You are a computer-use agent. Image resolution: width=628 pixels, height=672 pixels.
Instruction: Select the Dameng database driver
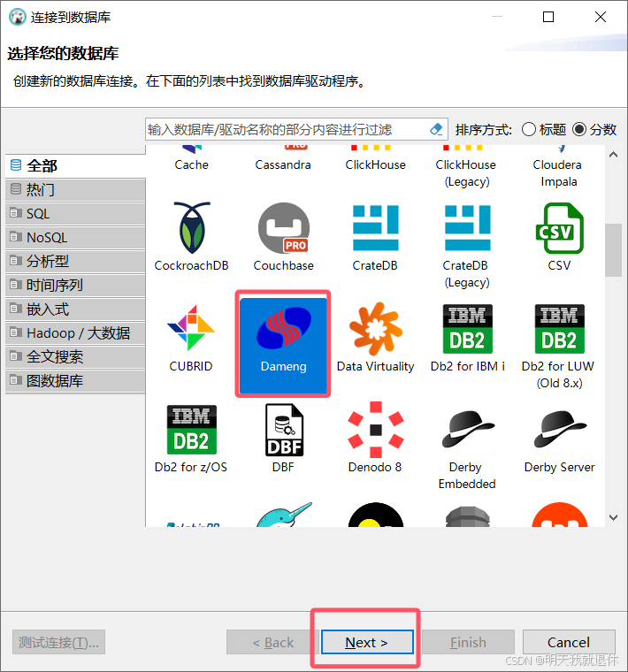[283, 344]
